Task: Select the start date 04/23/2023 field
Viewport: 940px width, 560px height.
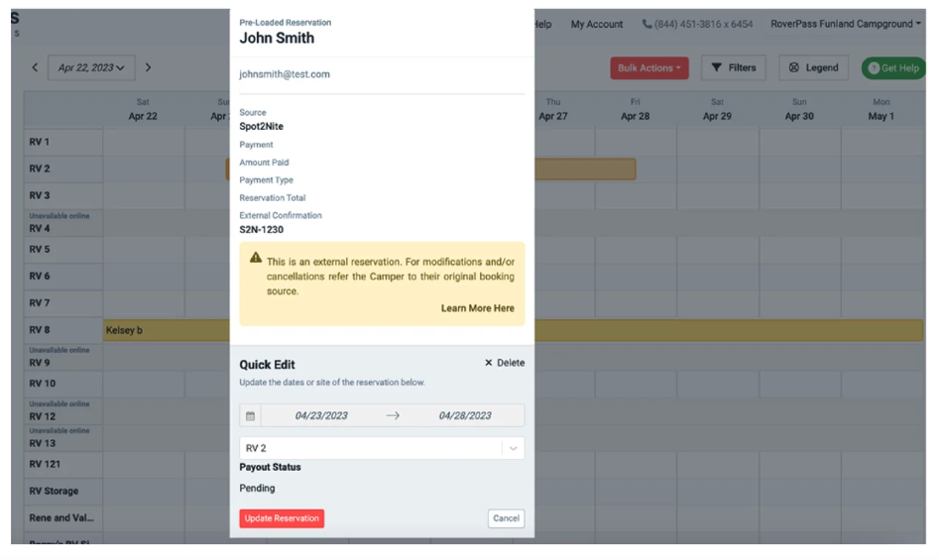Action: [321, 415]
